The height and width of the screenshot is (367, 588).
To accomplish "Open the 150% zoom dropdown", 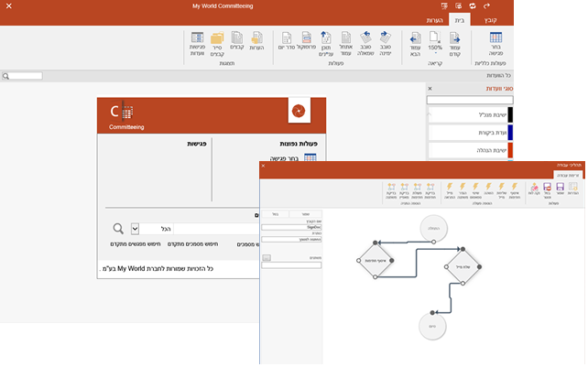I will [x=434, y=42].
